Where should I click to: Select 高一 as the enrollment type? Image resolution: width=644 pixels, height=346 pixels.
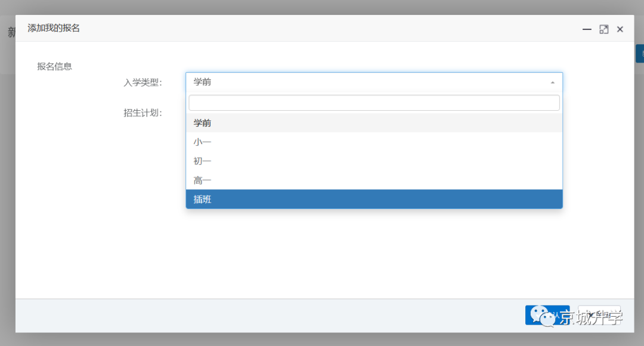coord(374,180)
